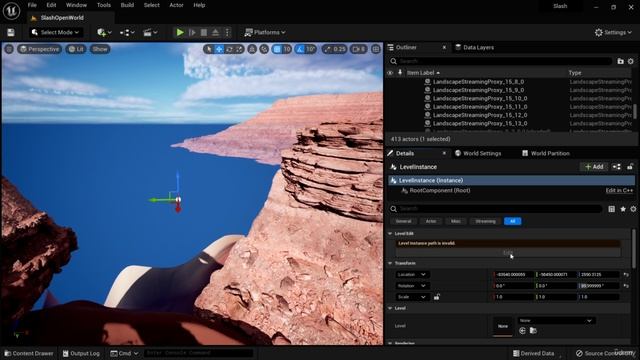Select RootComponent (Root) in the component tree

[439, 191]
